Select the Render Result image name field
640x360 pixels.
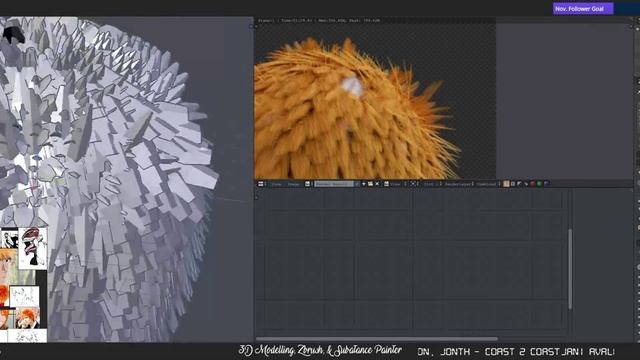[334, 184]
